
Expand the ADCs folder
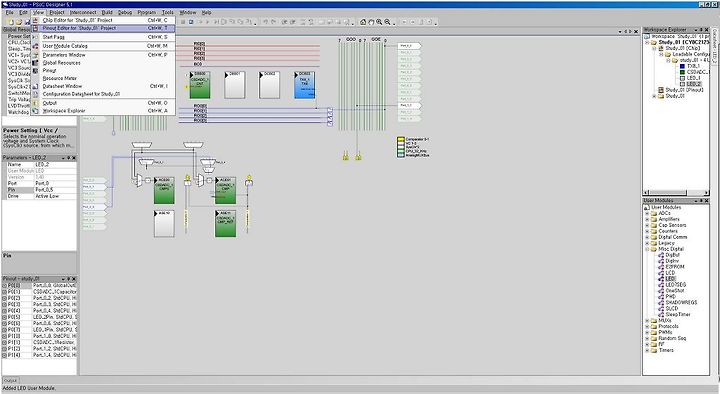coord(647,213)
